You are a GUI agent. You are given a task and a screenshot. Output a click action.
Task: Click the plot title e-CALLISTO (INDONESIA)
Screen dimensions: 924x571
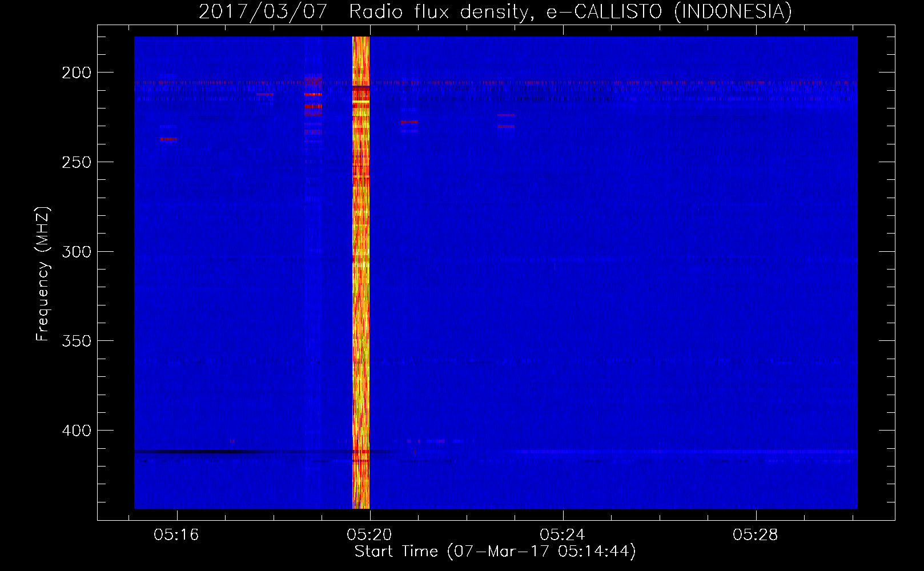tap(495, 12)
